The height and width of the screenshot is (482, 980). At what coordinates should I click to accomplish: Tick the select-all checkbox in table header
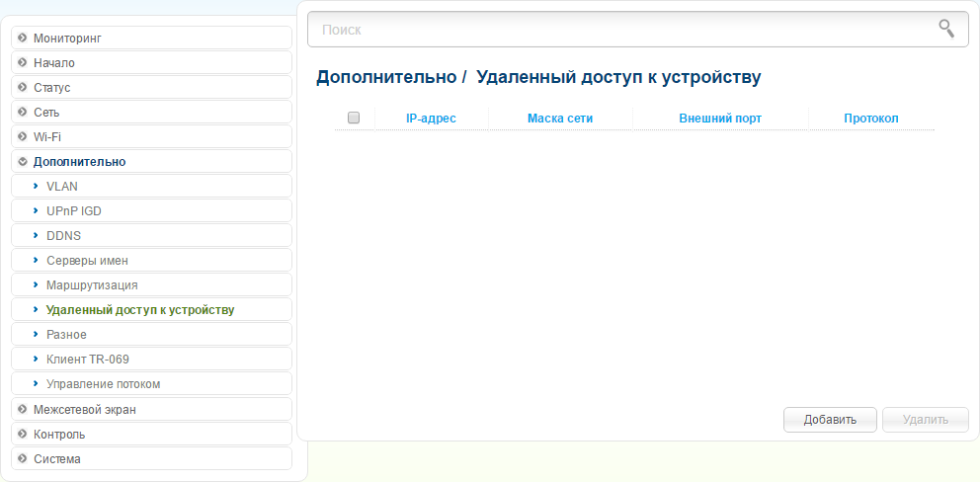pos(354,118)
